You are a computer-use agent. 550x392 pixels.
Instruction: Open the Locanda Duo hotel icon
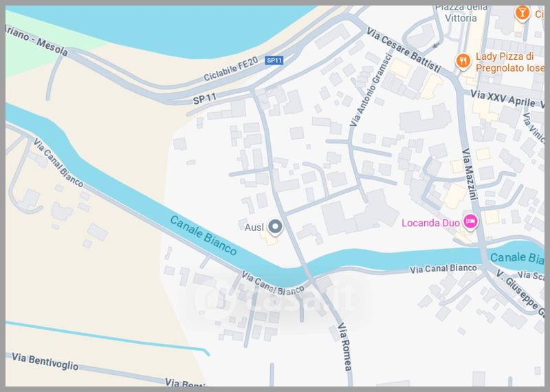pyautogui.click(x=470, y=222)
